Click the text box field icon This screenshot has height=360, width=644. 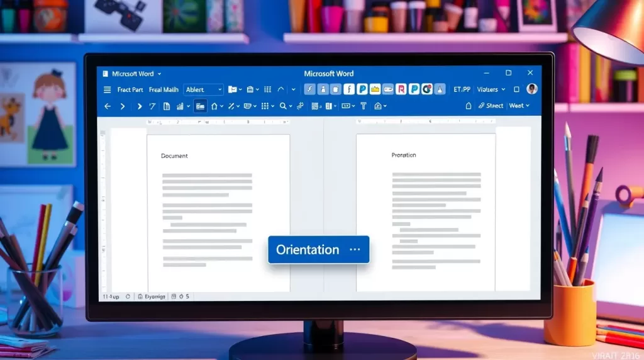346,106
